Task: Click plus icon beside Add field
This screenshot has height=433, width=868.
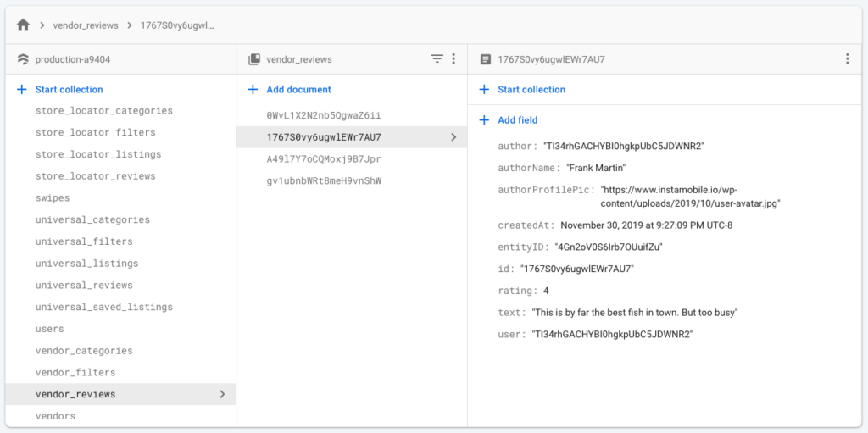Action: click(x=484, y=120)
